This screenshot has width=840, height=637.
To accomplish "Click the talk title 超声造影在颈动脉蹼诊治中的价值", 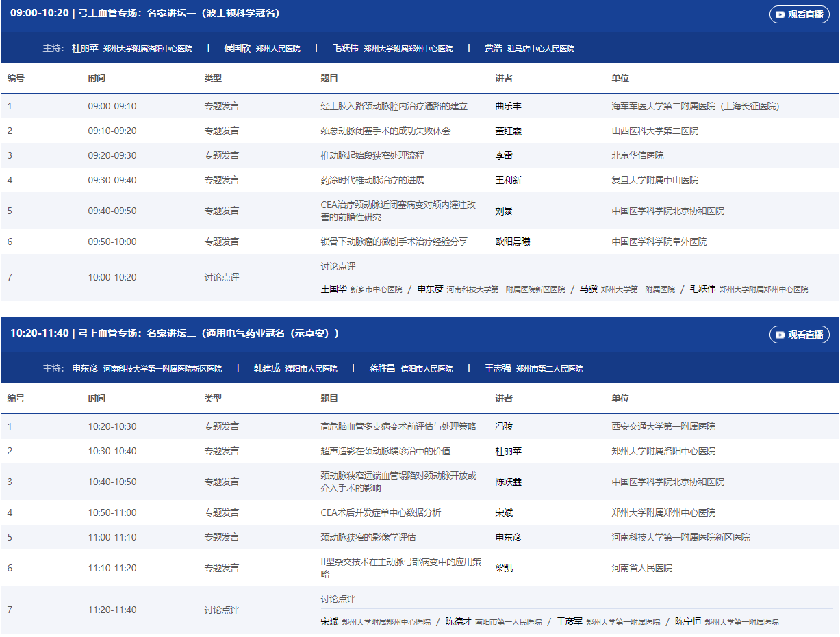I will click(385, 452).
